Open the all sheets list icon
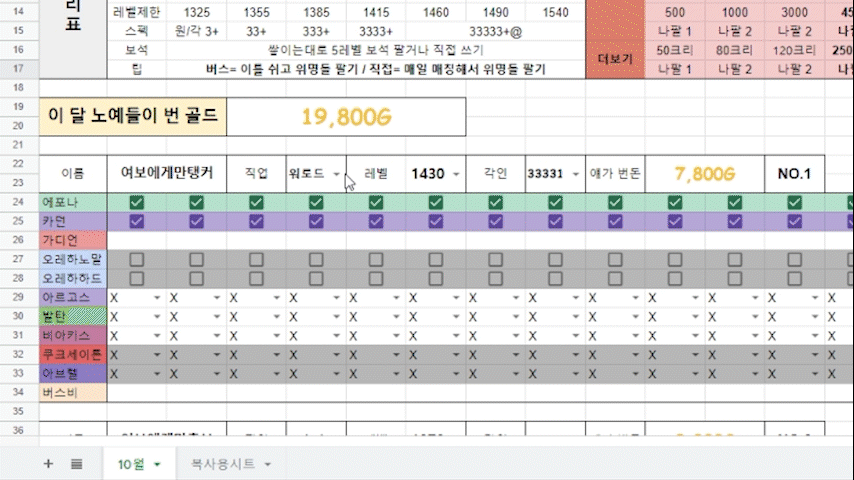This screenshot has width=854, height=480. [77, 464]
